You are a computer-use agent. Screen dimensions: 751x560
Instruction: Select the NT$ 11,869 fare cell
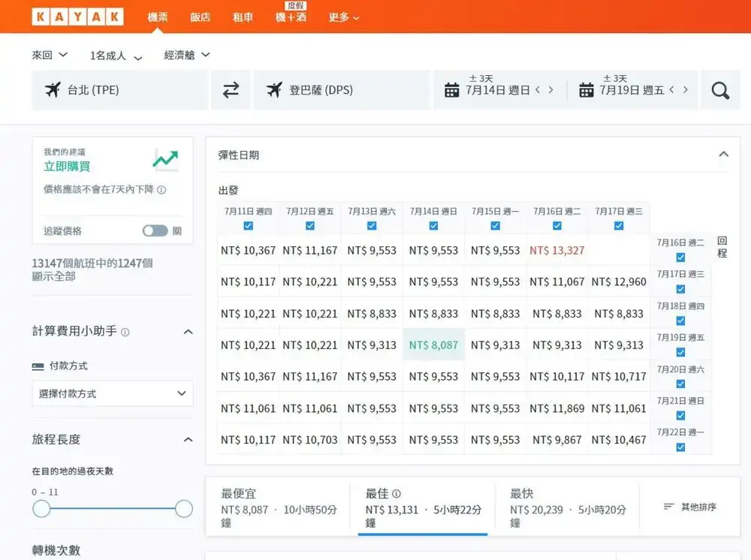pos(557,408)
